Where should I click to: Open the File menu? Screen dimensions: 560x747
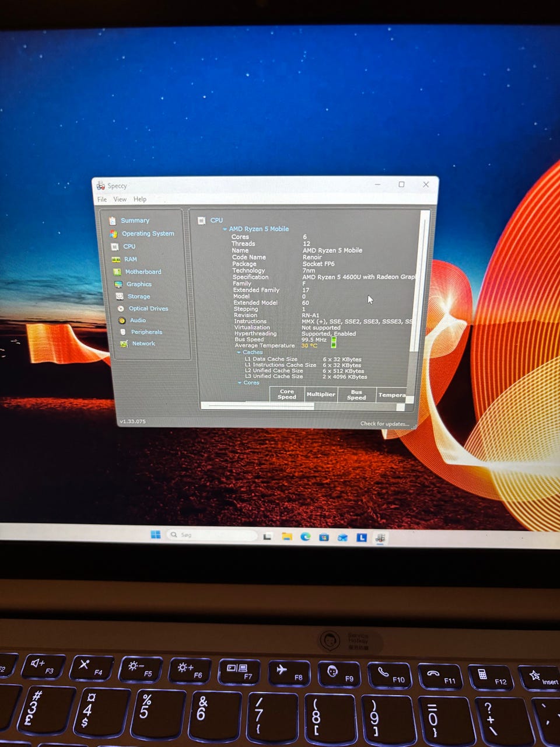tap(102, 200)
